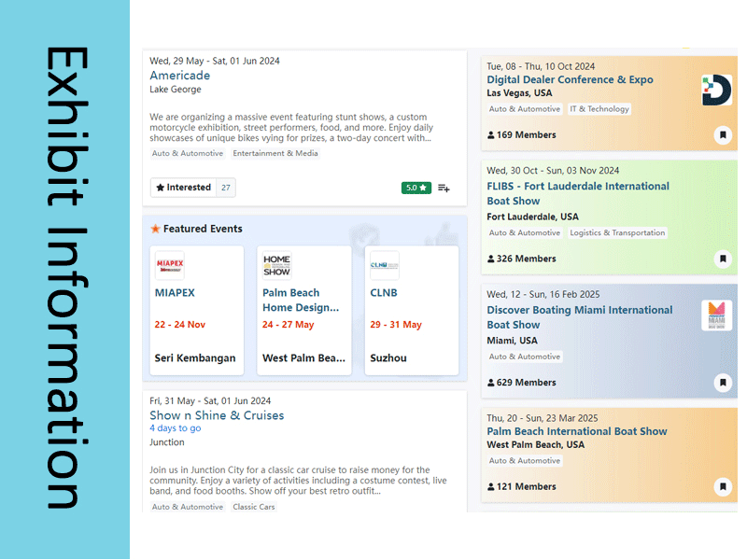Click the '29 - 31 May' date
This screenshot has width=747, height=560.
(396, 325)
